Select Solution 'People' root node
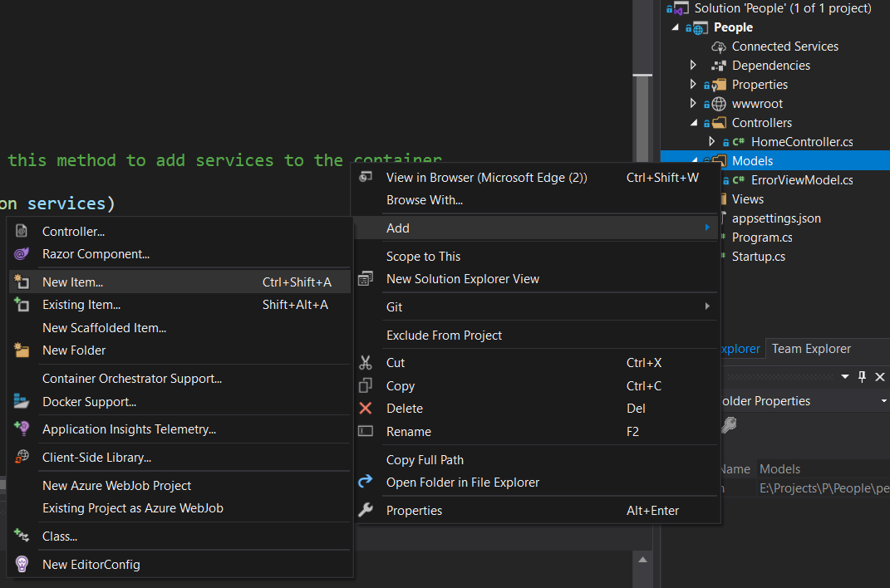 coord(782,8)
